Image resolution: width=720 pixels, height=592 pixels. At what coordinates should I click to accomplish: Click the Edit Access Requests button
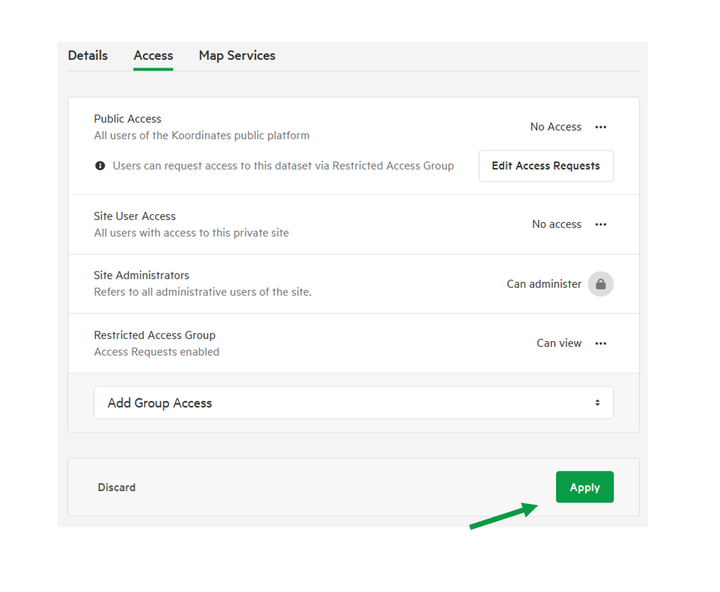[546, 166]
